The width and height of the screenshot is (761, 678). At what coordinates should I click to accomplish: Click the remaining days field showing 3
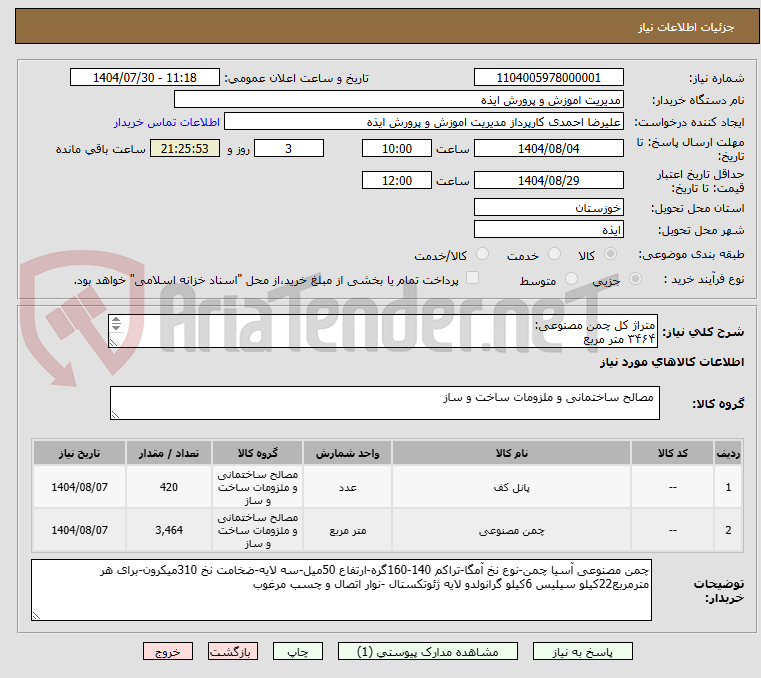[x=289, y=148]
